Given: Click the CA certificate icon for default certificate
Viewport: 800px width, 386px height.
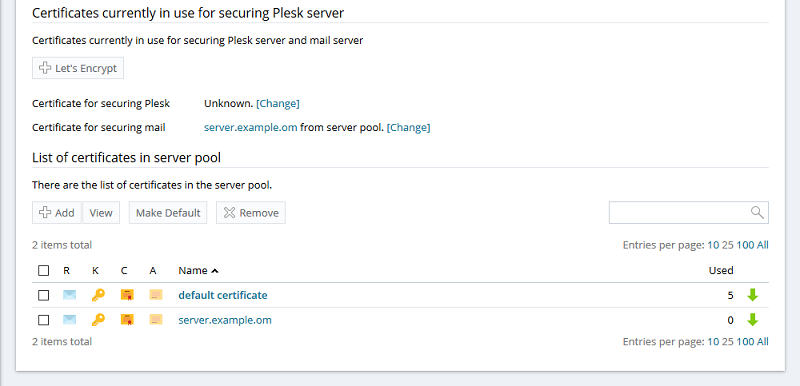Looking at the screenshot, I should click(156, 295).
